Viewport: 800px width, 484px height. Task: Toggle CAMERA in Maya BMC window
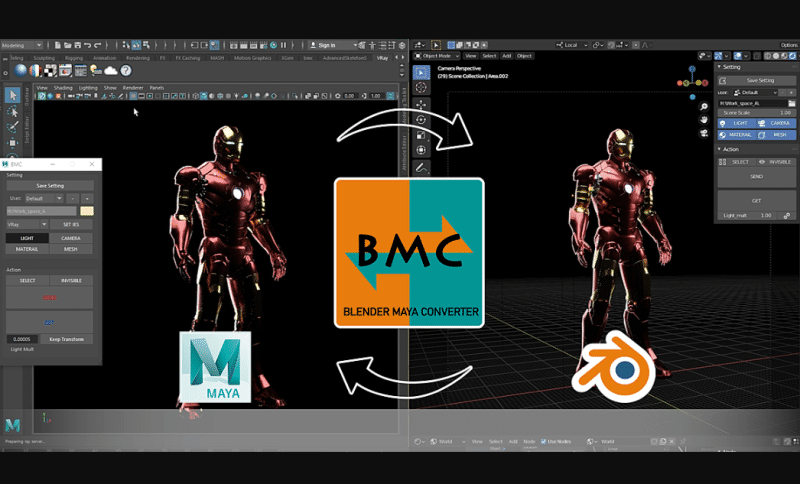pos(71,238)
